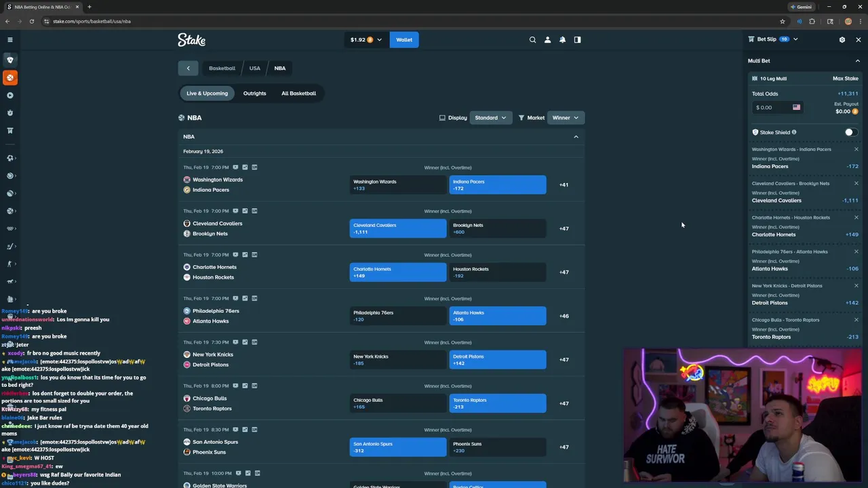Select Washington Wizards +133 odds

[398, 185]
